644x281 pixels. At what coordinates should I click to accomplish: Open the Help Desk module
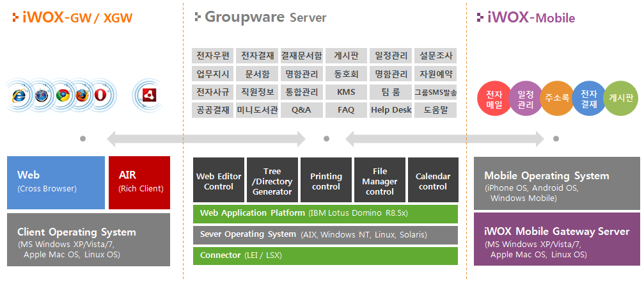coord(391,109)
